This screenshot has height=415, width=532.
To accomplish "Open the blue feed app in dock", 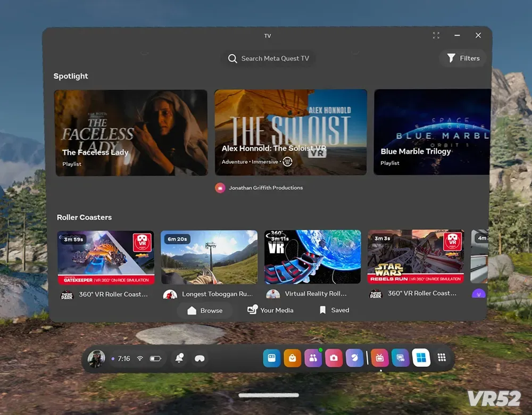I will pos(272,358).
